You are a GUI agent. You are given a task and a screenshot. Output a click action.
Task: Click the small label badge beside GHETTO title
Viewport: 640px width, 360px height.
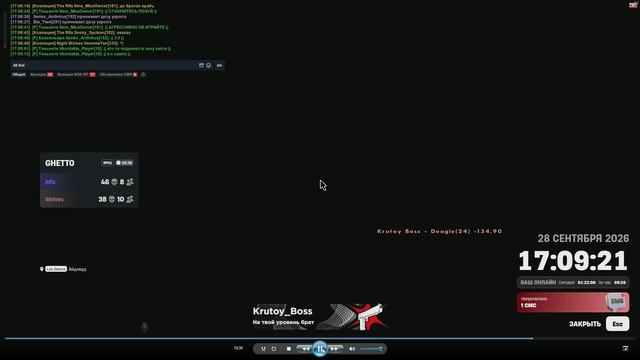[x=107, y=163]
